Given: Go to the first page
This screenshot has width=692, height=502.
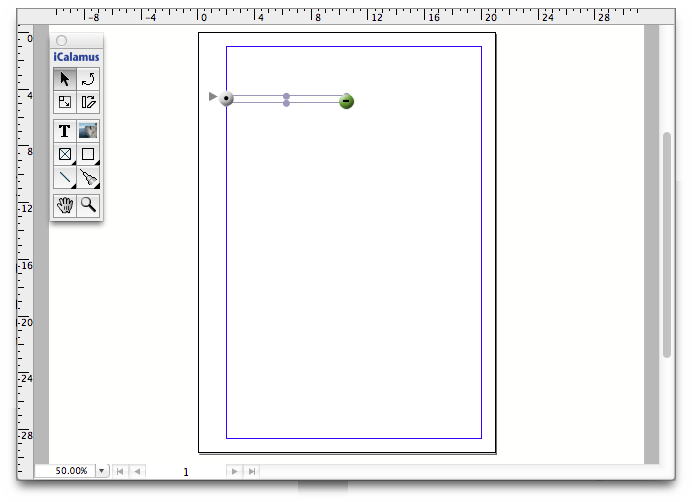Looking at the screenshot, I should click(x=120, y=471).
